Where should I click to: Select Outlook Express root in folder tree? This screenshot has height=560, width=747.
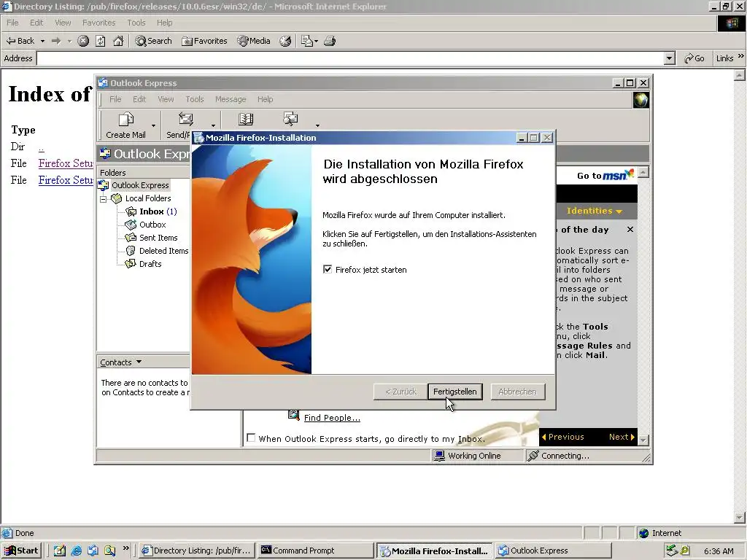click(x=140, y=185)
